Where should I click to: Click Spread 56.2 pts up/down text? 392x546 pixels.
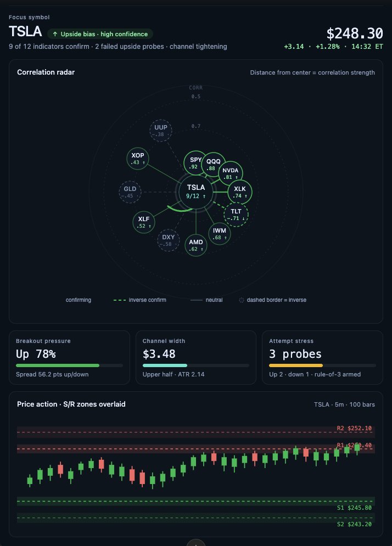click(52, 374)
